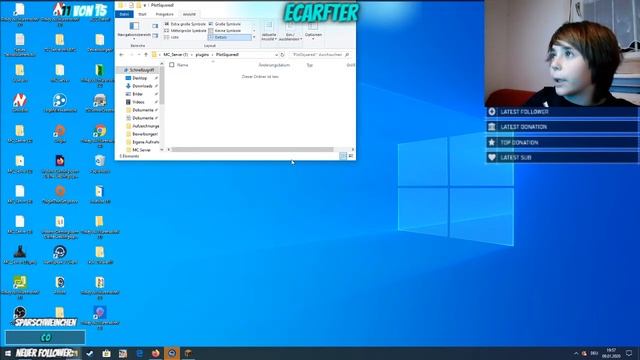Viewport: 640px width, 360px height.
Task: Click the checkmark app icon in the taskbar
Action: 90,353
